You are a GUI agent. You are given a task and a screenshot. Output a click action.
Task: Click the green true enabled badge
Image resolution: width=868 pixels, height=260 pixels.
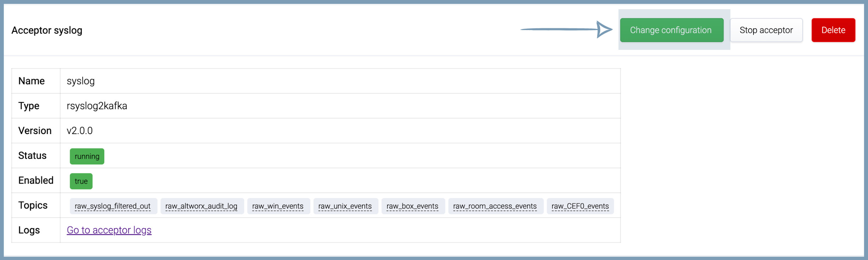tap(81, 181)
